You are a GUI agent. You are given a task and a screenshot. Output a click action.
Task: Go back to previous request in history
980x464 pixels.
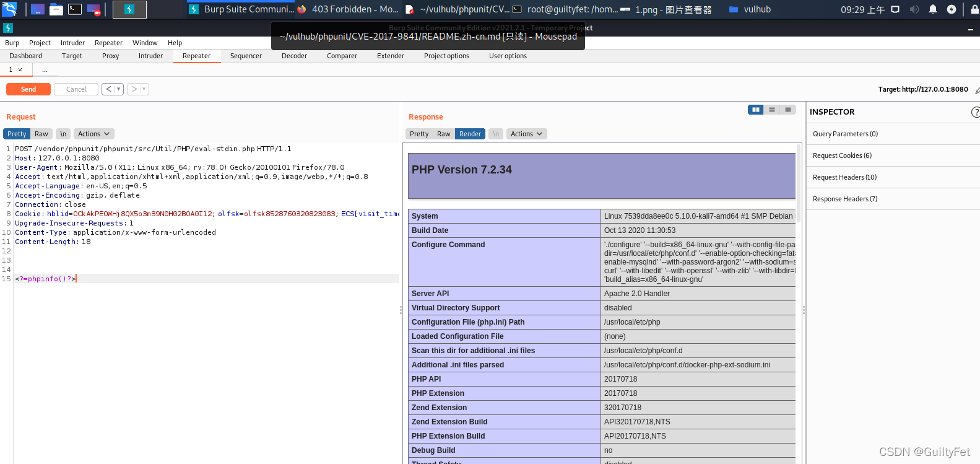tap(109, 89)
